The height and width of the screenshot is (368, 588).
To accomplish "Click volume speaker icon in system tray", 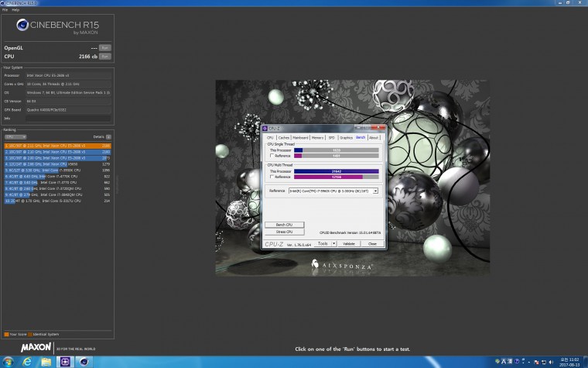I will coord(551,362).
